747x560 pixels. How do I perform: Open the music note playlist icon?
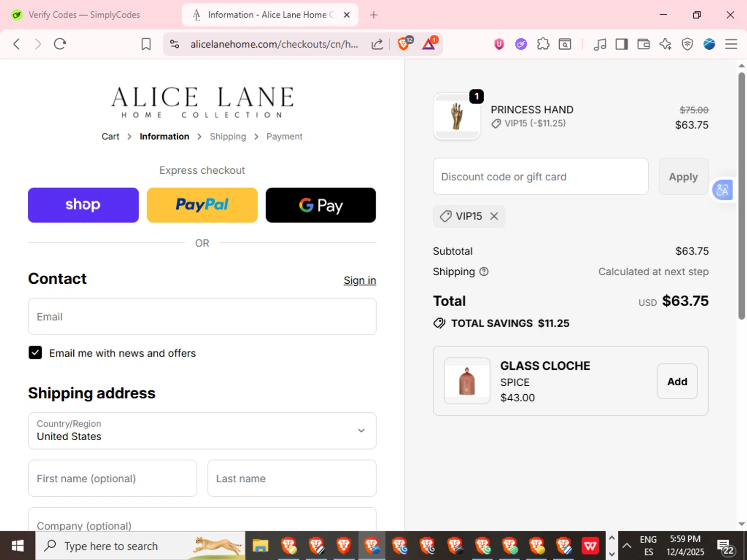pos(600,44)
